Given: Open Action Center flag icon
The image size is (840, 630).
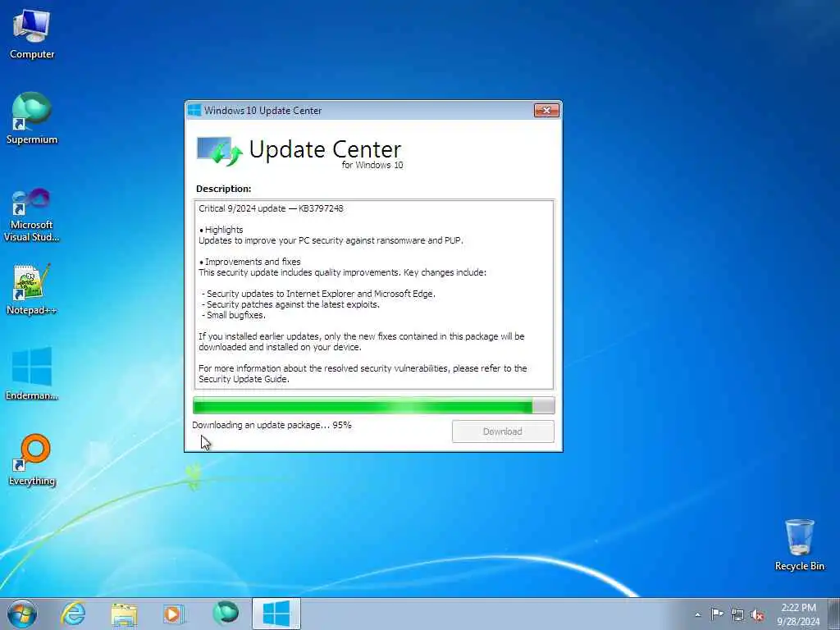Looking at the screenshot, I should click(716, 614).
